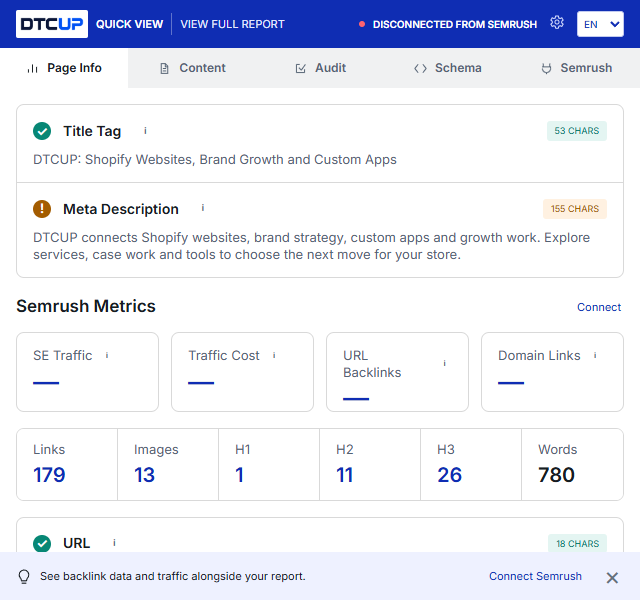Screen dimensions: 640x600
Task: Click the Meta Description info icon
Action: pyautogui.click(x=203, y=208)
